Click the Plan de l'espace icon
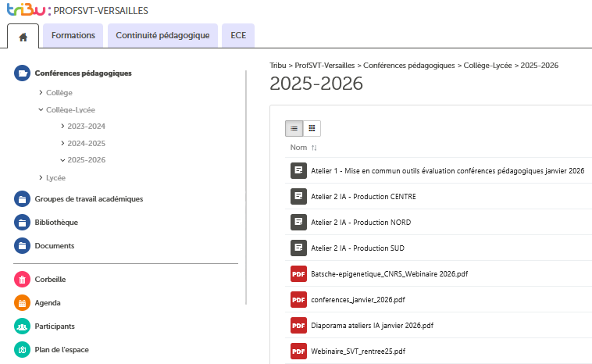Viewport: 592px width, 364px height. (x=22, y=349)
